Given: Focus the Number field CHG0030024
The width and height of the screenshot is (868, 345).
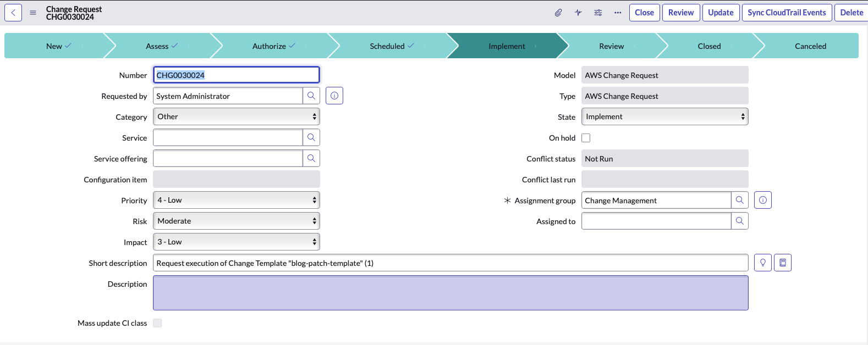Looking at the screenshot, I should point(237,75).
